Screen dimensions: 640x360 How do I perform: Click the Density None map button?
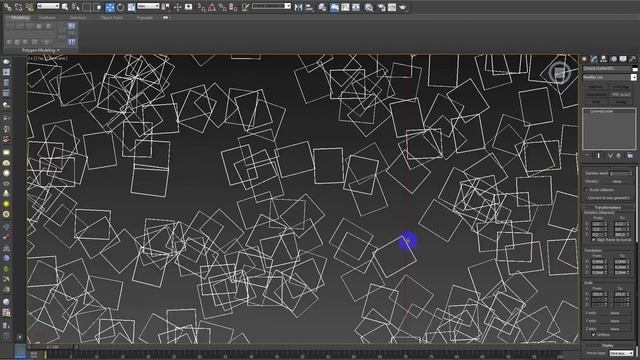(x=617, y=181)
